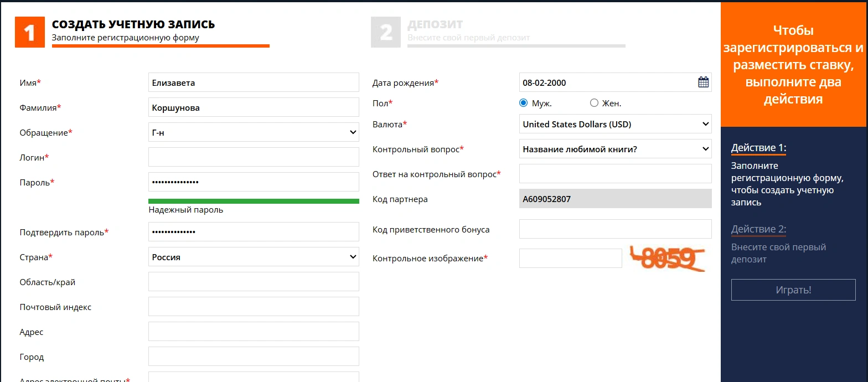The image size is (868, 382).
Task: Click the Ответ на контрольный вопрос field
Action: pyautogui.click(x=615, y=174)
